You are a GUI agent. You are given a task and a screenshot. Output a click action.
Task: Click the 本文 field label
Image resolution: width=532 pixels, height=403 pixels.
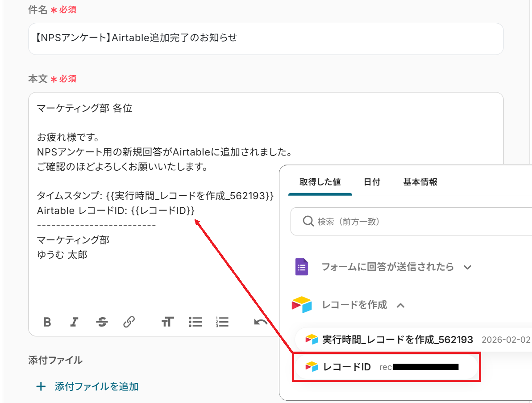[x=37, y=79]
